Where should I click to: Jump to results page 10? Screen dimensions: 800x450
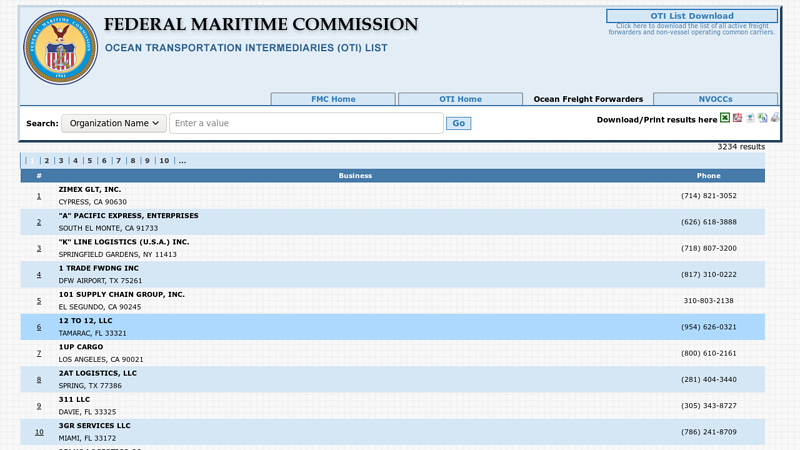164,160
